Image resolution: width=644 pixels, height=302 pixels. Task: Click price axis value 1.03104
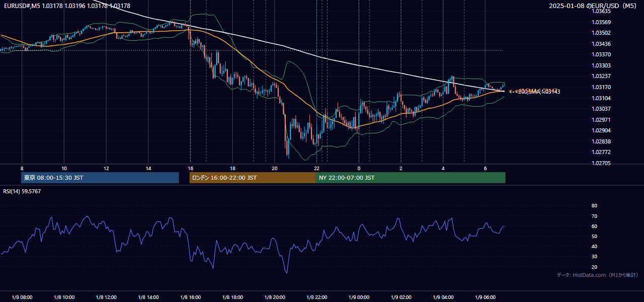pos(601,98)
